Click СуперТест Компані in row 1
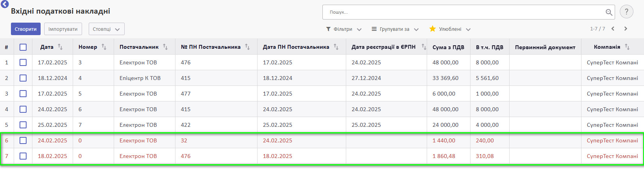 tap(612, 62)
